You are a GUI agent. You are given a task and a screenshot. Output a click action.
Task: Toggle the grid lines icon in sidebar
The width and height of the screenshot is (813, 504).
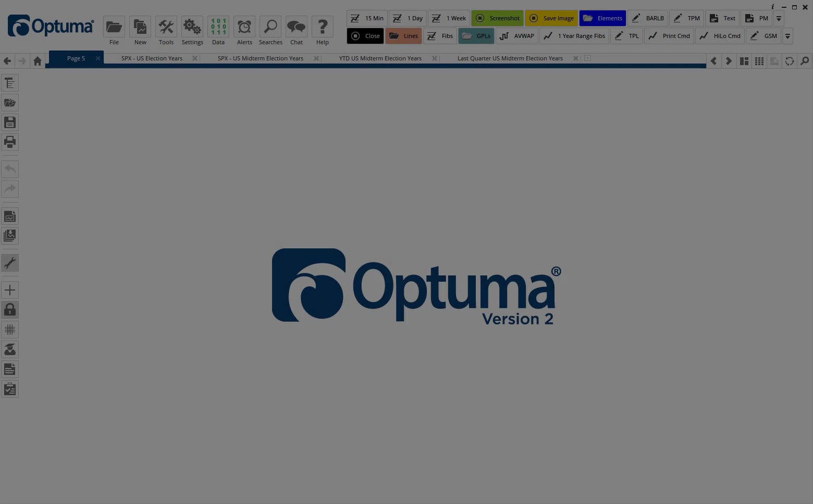(10, 330)
